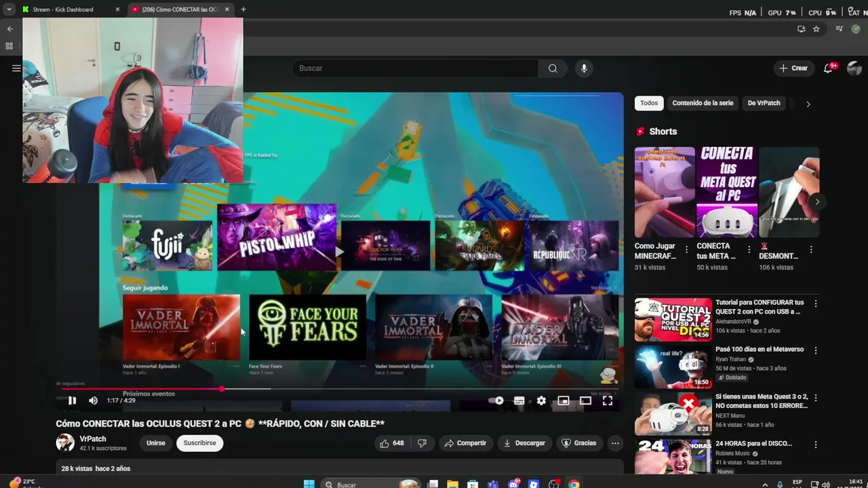Open options for Si tienes unas Meta Quest
This screenshot has height=488, width=868.
(x=816, y=398)
